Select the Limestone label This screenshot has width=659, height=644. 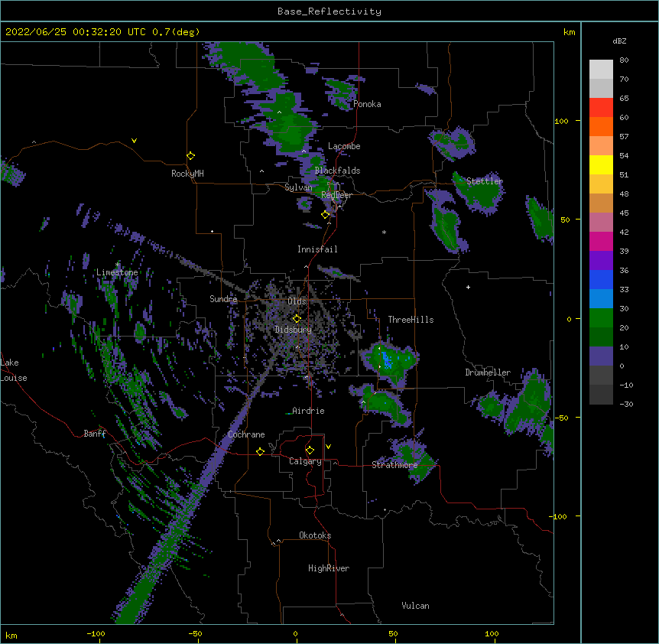point(117,272)
